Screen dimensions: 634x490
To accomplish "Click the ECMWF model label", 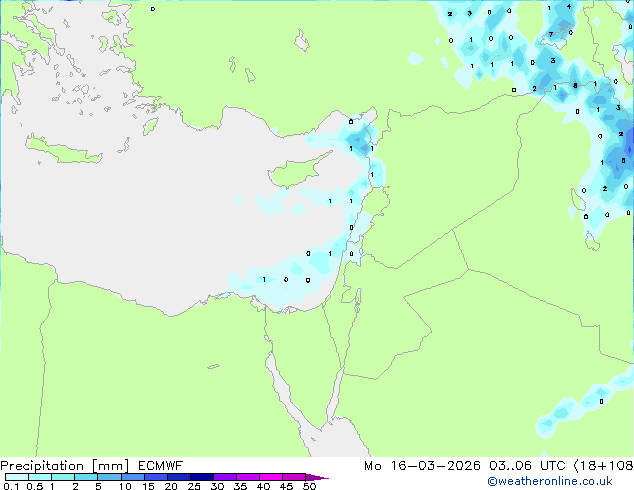I will click(x=161, y=466).
